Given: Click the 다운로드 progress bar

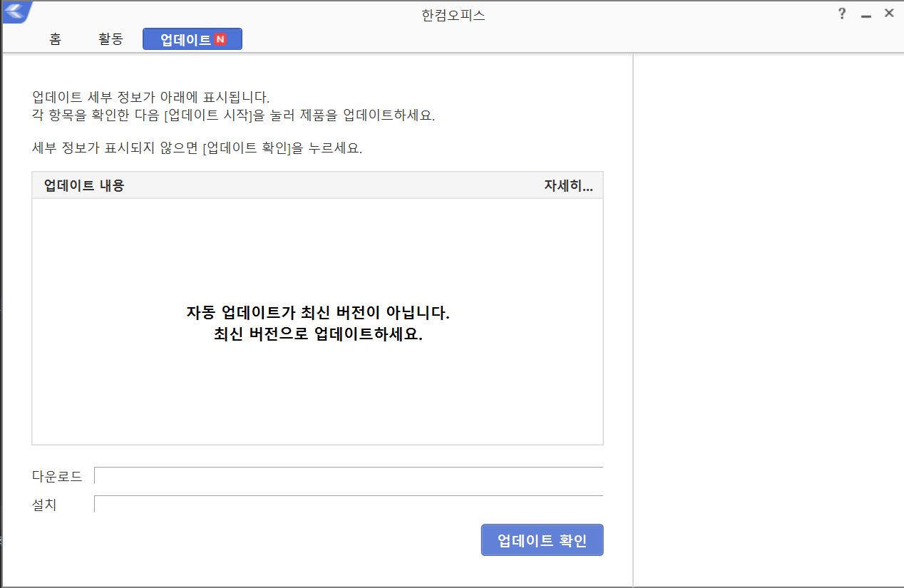Looking at the screenshot, I should pyautogui.click(x=349, y=475).
